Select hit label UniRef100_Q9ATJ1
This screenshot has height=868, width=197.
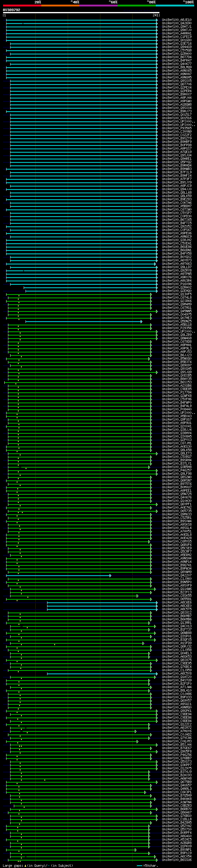click(x=177, y=26)
